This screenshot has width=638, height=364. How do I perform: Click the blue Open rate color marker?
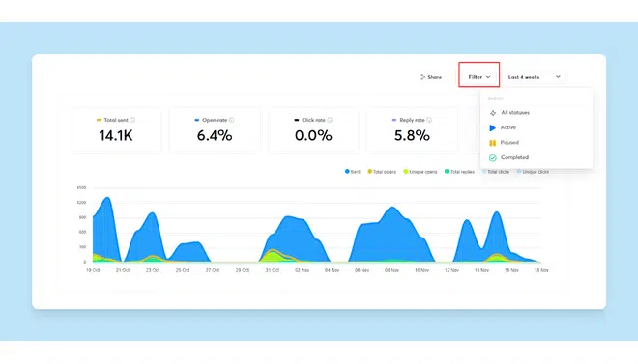pyautogui.click(x=197, y=120)
